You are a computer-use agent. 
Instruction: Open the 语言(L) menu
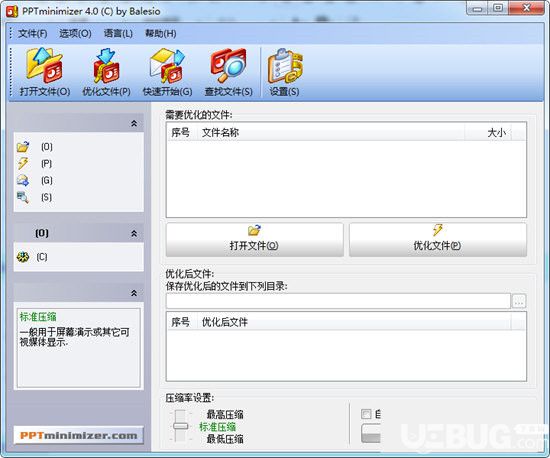coord(118,34)
